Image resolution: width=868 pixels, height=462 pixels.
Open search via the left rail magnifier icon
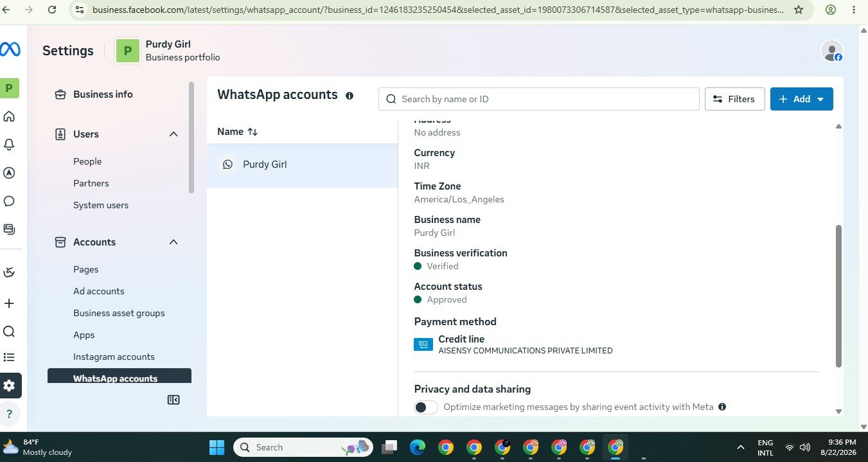coord(9,332)
